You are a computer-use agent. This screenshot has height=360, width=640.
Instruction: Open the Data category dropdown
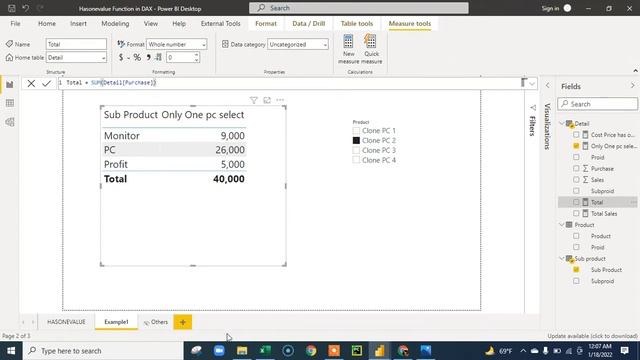click(298, 44)
